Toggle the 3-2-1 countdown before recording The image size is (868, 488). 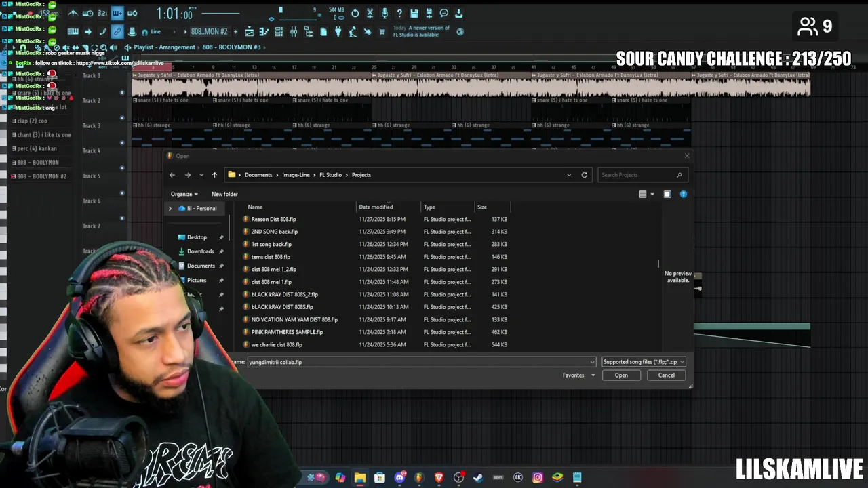point(102,13)
